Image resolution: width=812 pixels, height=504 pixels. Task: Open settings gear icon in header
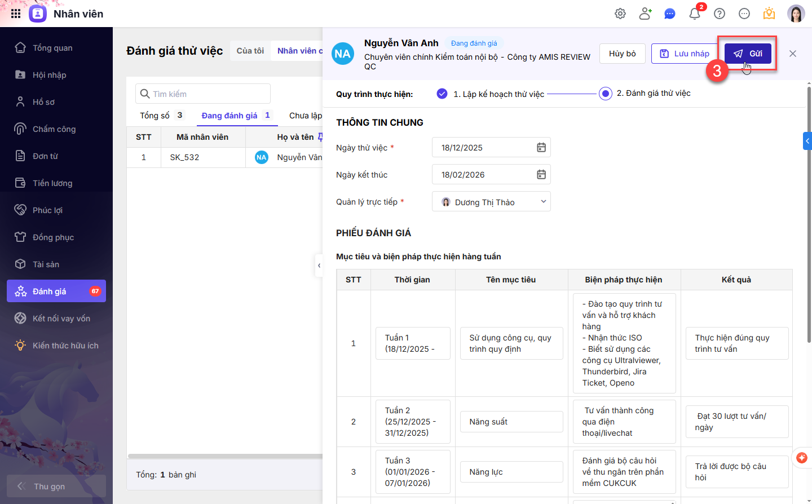pos(620,14)
